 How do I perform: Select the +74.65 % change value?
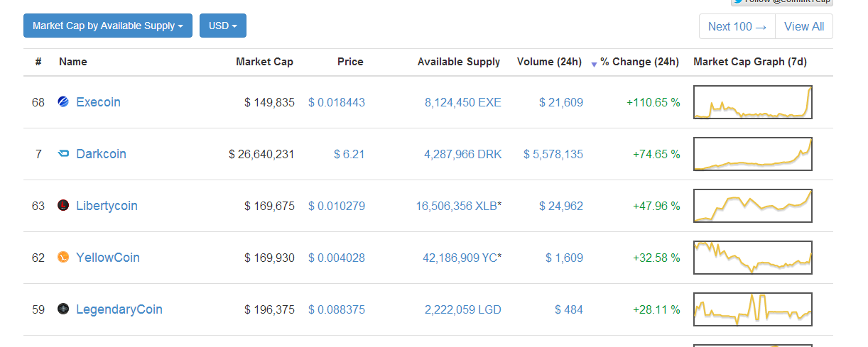pos(656,154)
